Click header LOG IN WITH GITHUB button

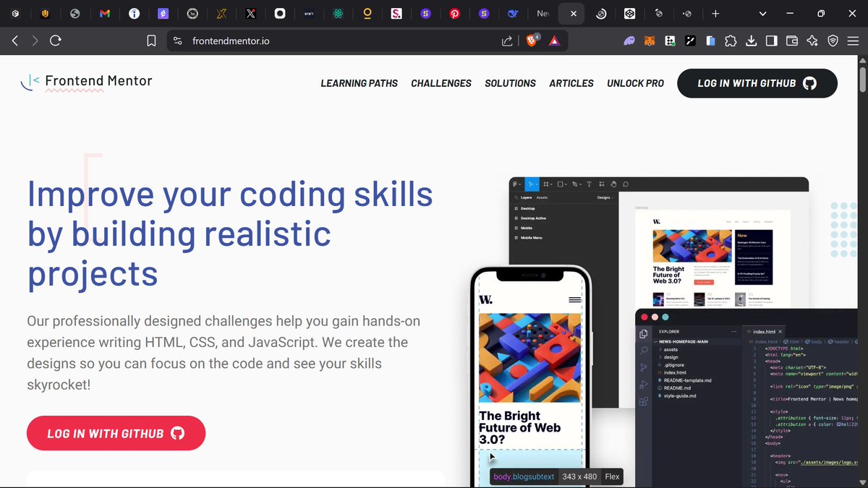pyautogui.click(x=757, y=83)
